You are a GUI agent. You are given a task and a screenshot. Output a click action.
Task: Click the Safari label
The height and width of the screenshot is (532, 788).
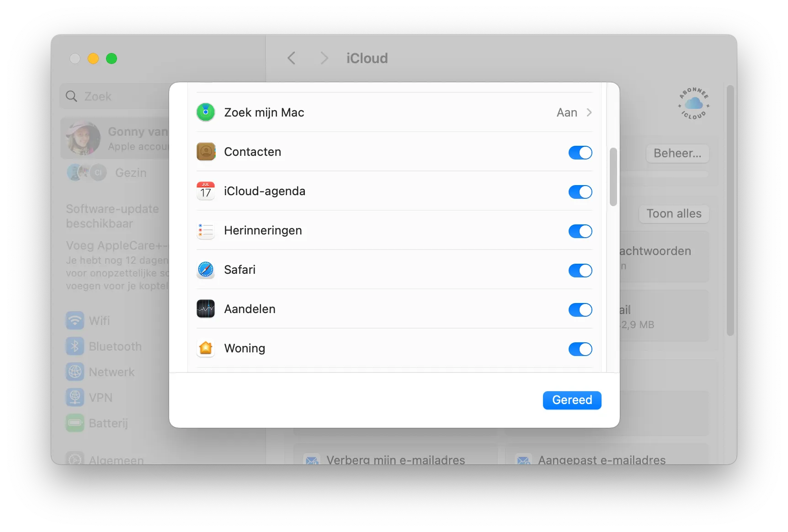240,270
